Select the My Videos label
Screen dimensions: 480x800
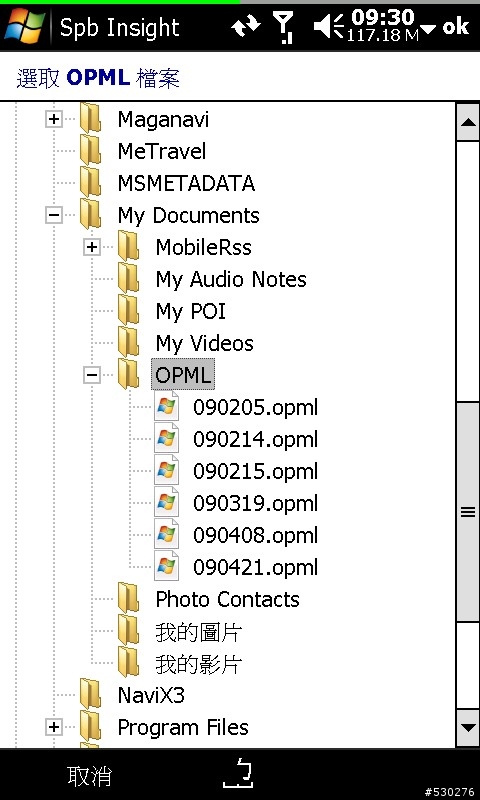[x=205, y=344]
